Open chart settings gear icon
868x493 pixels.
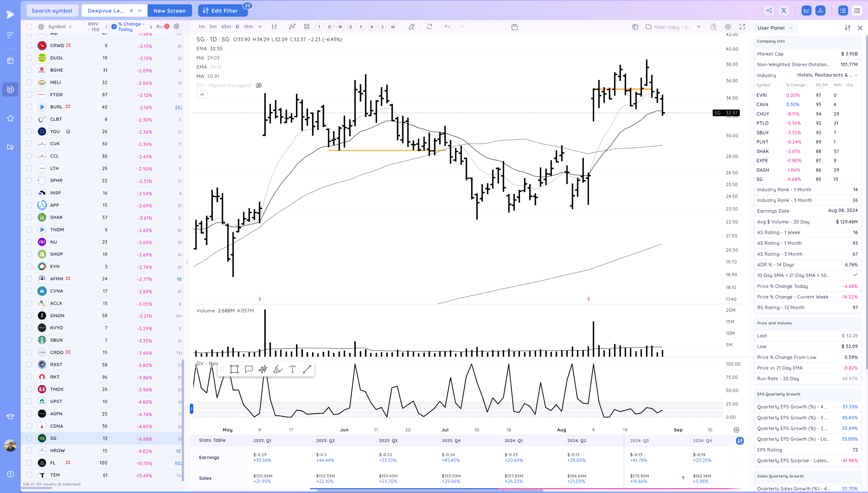[x=728, y=27]
